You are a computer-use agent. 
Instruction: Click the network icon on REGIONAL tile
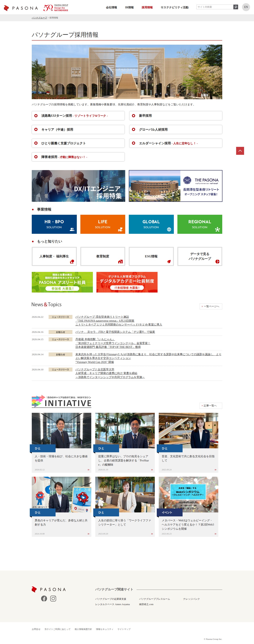pyautogui.click(x=217, y=229)
